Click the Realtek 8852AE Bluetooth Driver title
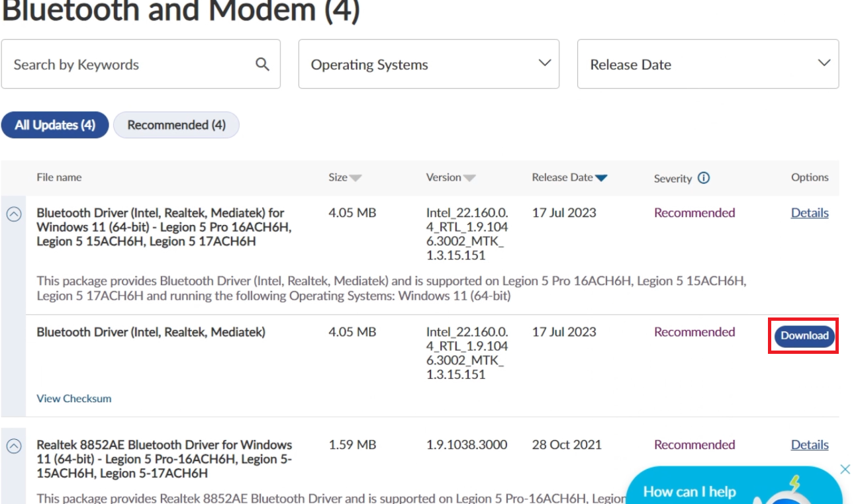 point(164,459)
